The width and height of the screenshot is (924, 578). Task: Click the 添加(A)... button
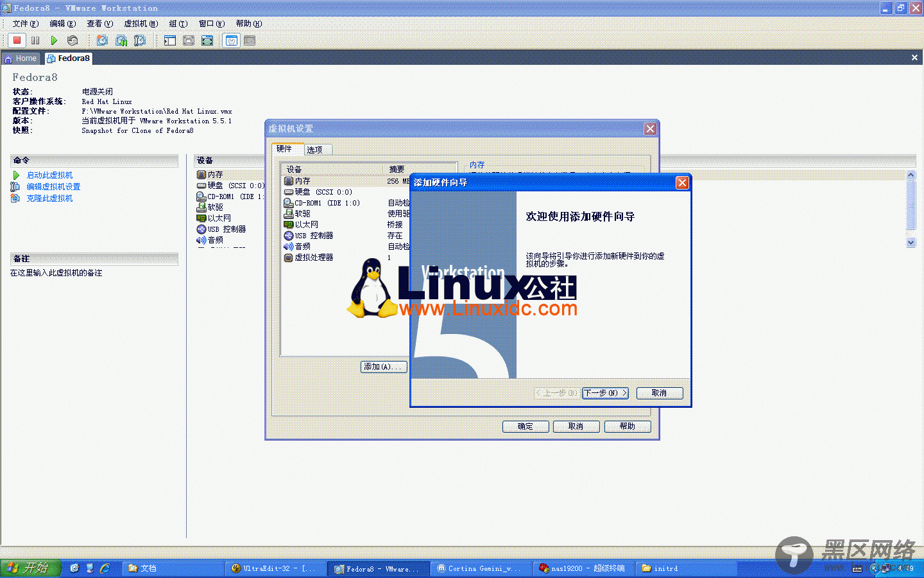[384, 367]
